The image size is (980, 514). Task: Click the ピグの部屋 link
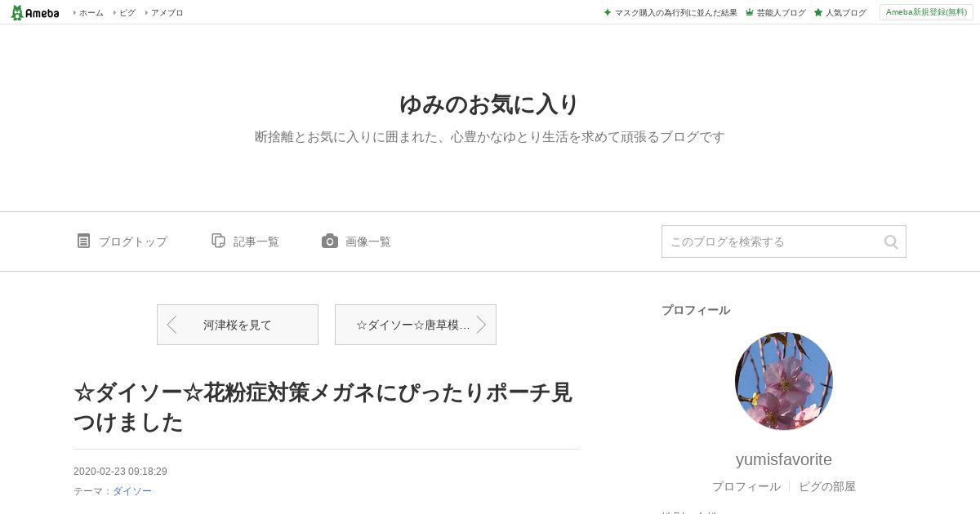(x=827, y=486)
